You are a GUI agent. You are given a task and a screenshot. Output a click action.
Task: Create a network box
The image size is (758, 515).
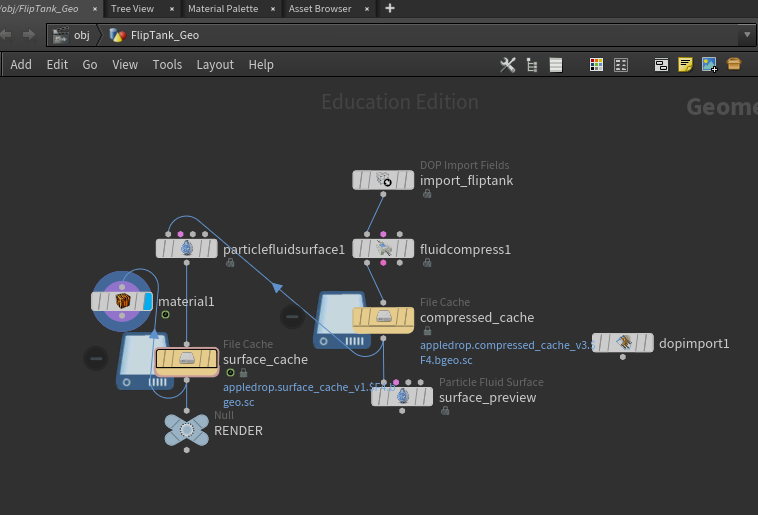click(x=661, y=65)
